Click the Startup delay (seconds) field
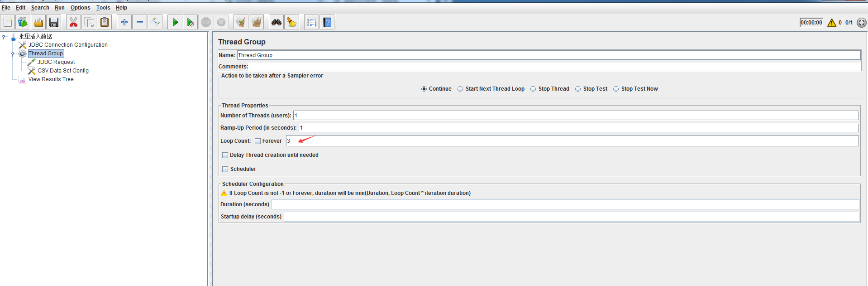This screenshot has width=868, height=286. pos(571,217)
